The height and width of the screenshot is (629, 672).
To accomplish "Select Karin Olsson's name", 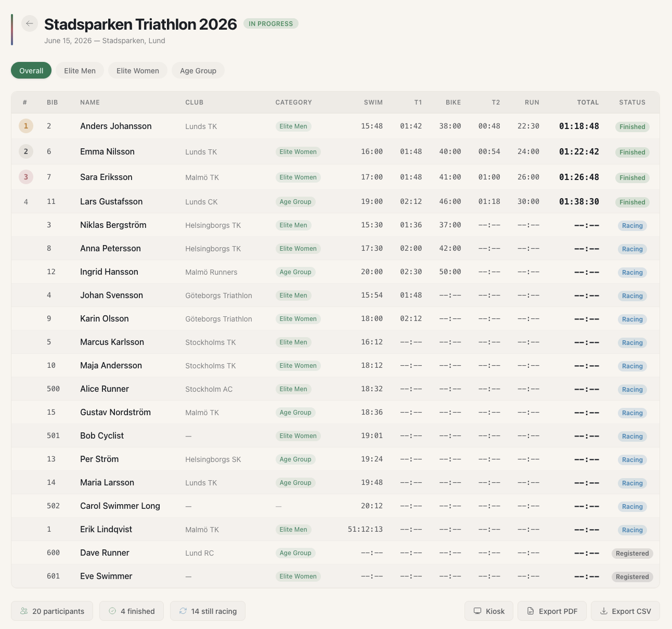I will tap(105, 318).
